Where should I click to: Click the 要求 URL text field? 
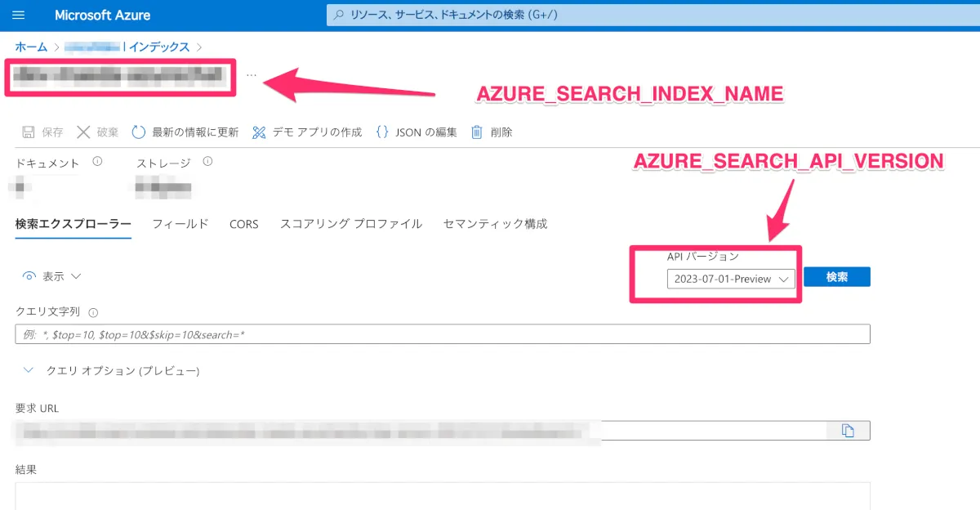pos(421,431)
